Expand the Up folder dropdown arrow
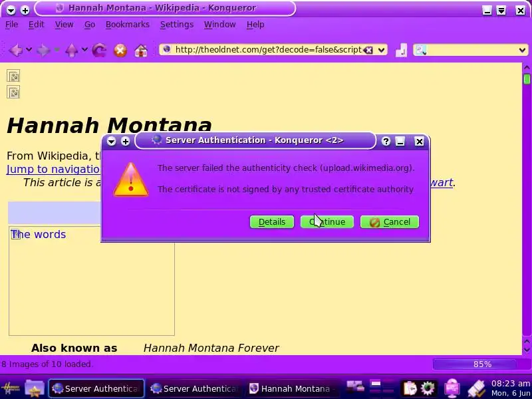Image resolution: width=532 pixels, height=399 pixels. 84,50
